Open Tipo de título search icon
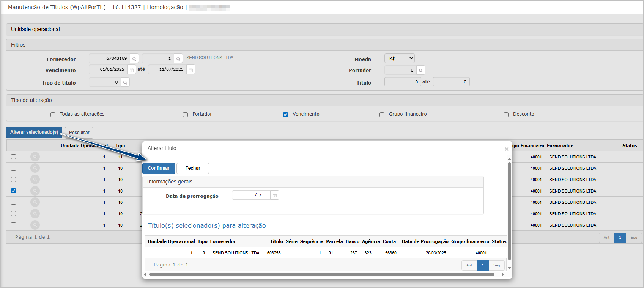This screenshot has height=288, width=644. [x=125, y=82]
